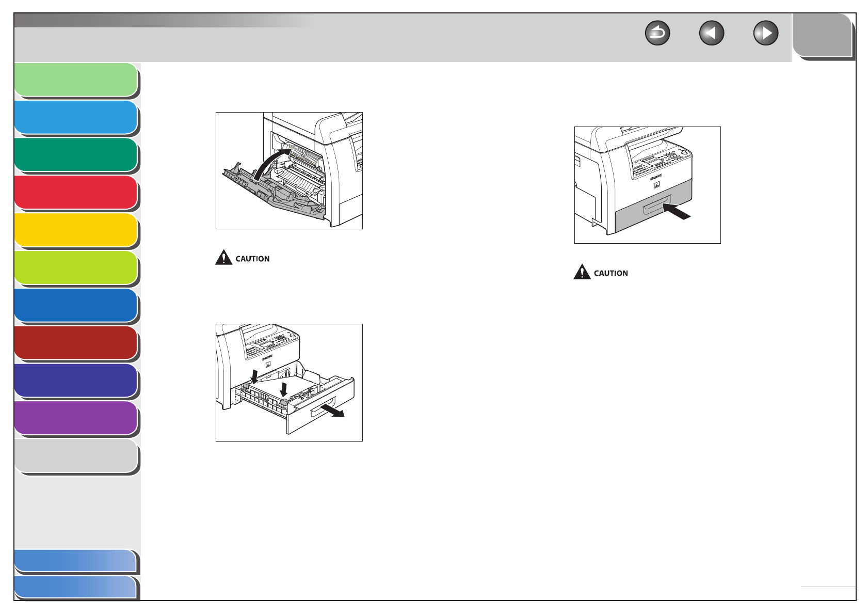The image size is (868, 614).
Task: Click the lowest blue gradient sidebar button
Action: tap(76, 588)
